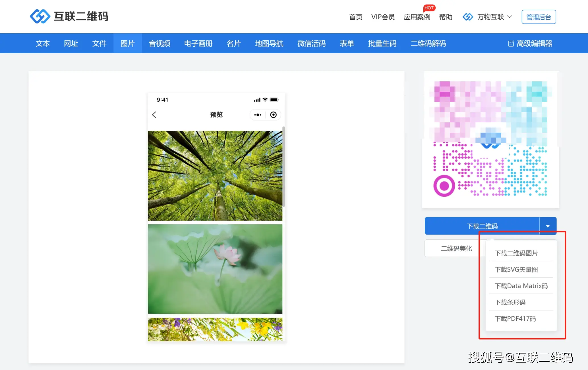588x370 pixels.
Task: Click the lotus flower photo thumbnail
Action: (x=215, y=269)
